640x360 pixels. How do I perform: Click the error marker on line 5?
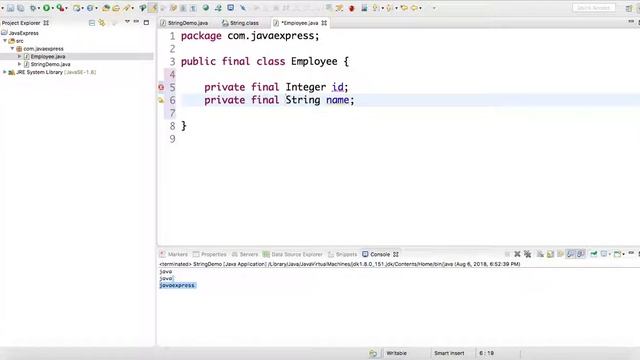161,87
